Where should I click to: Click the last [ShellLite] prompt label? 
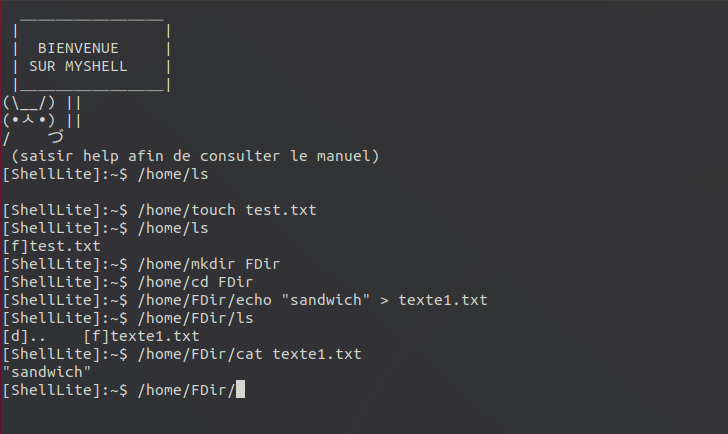point(65,390)
